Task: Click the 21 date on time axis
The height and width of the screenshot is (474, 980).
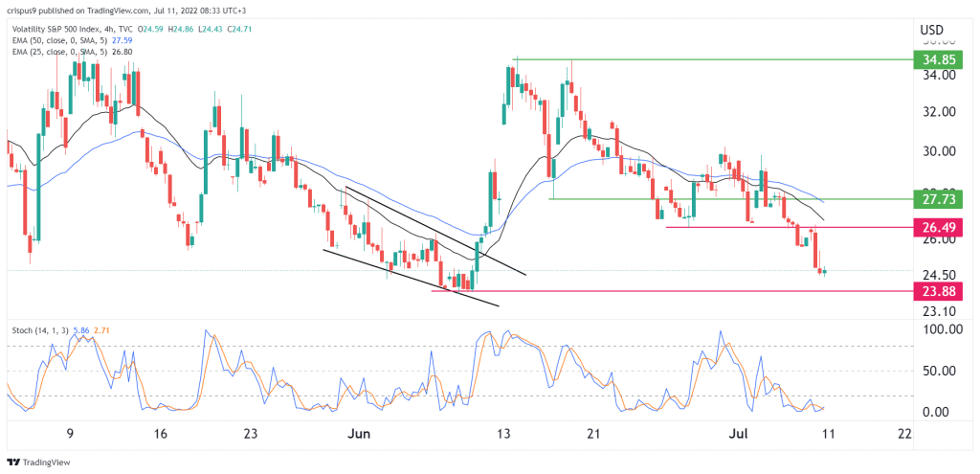Action: [x=594, y=433]
